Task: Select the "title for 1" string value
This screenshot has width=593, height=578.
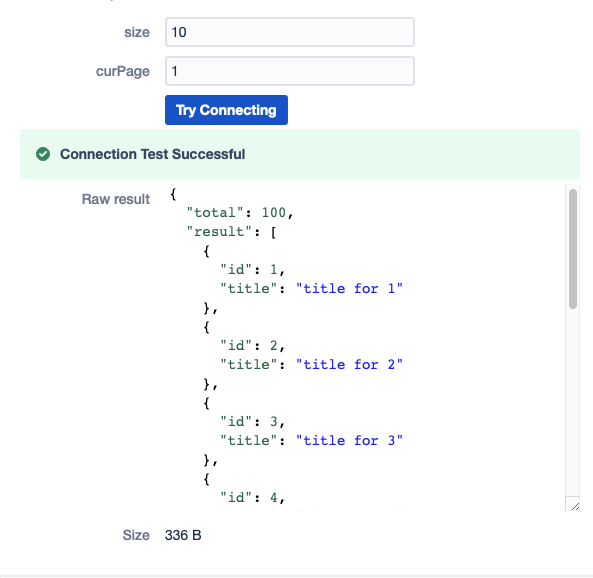Action: (349, 289)
